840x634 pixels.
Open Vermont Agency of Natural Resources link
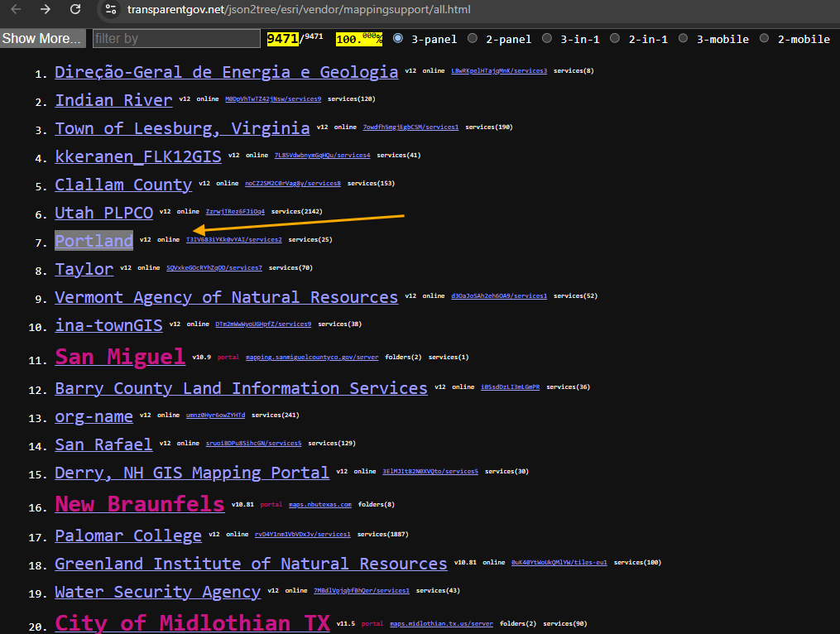226,297
